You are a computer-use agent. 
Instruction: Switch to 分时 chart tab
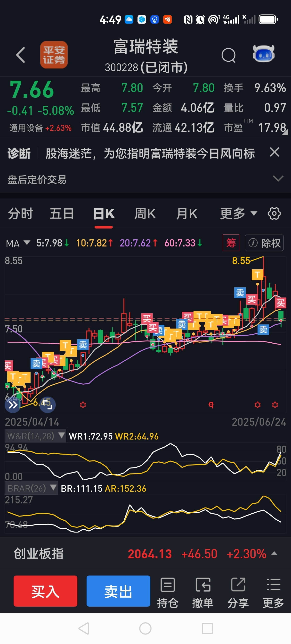pos(20,214)
